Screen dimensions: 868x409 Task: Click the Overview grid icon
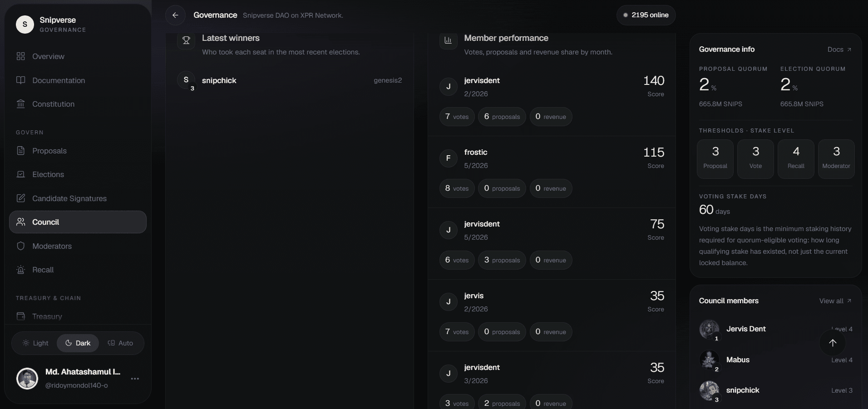pyautogui.click(x=20, y=56)
